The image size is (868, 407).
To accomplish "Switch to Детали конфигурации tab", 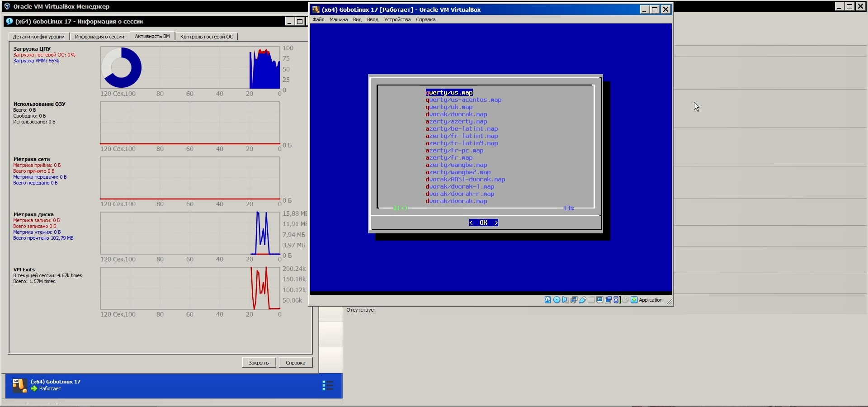I will coord(39,37).
